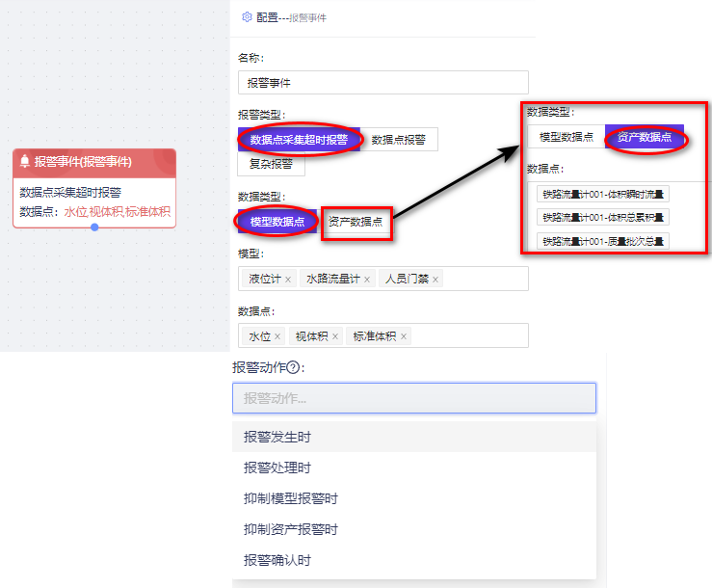This screenshot has height=588, width=712.
Task: Select 数据点采集超时报警 alarm type
Action: (x=300, y=140)
